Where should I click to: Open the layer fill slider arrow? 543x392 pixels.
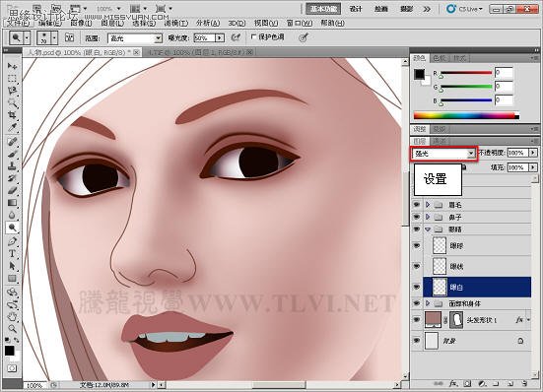coord(533,167)
